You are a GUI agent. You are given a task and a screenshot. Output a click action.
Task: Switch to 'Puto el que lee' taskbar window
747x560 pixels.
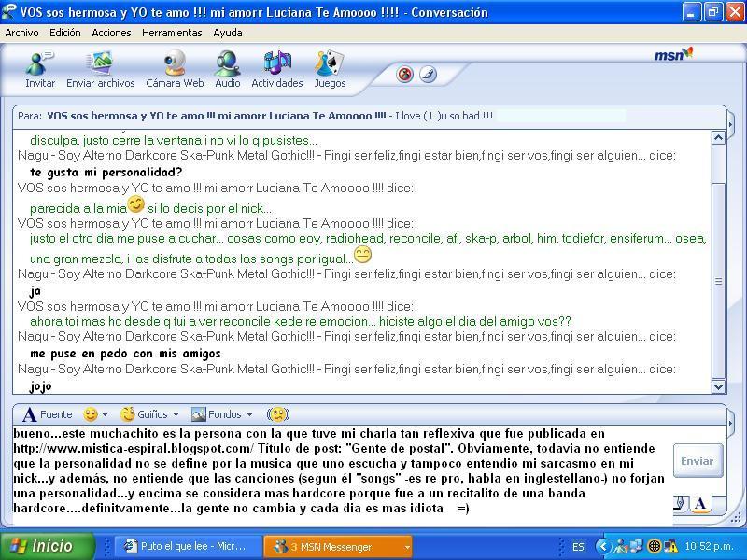tap(189, 546)
